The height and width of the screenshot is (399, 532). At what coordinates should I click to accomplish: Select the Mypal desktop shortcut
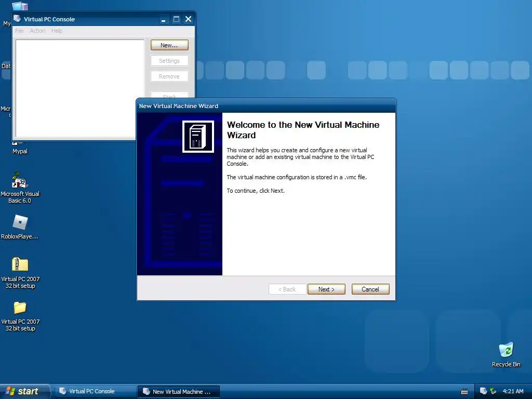pyautogui.click(x=20, y=148)
